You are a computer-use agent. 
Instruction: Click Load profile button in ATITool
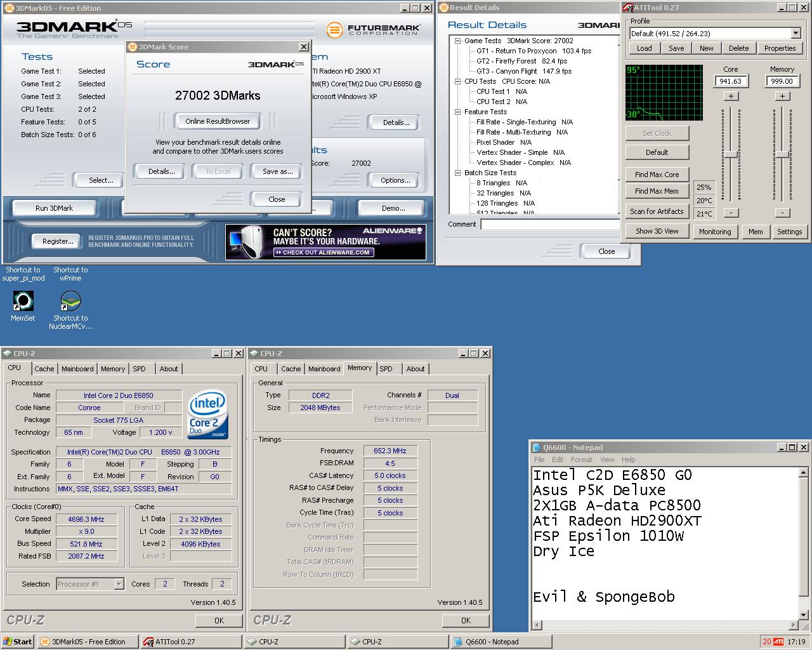click(x=645, y=48)
